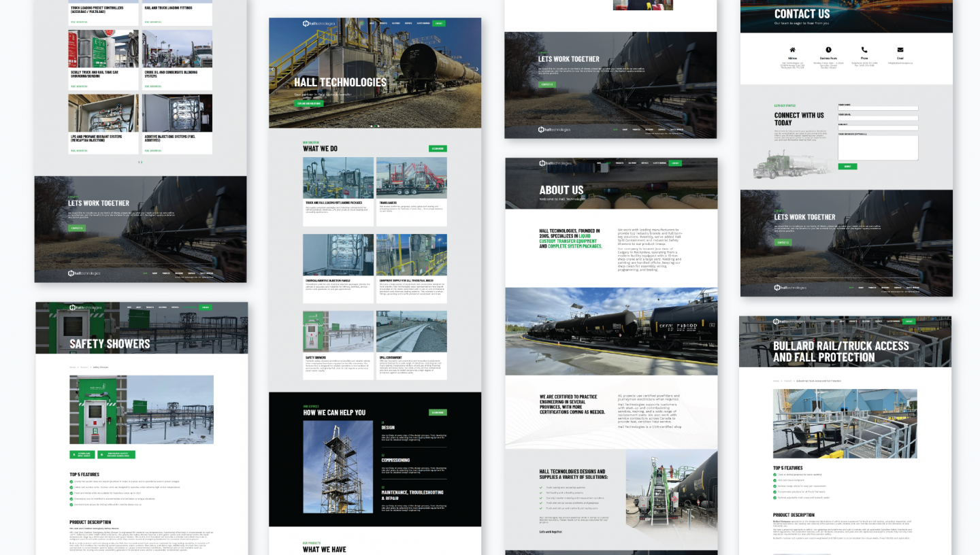Click Read More under Crude Oil and Condensate
The height and width of the screenshot is (555, 980).
152,86
